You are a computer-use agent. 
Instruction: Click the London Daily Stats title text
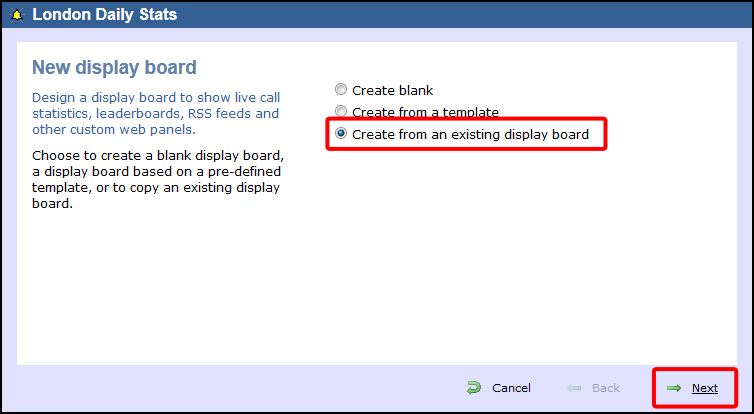pos(104,14)
